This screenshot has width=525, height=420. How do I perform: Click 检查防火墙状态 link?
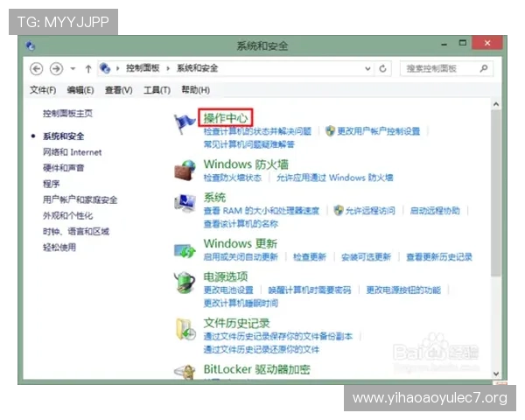click(x=233, y=178)
